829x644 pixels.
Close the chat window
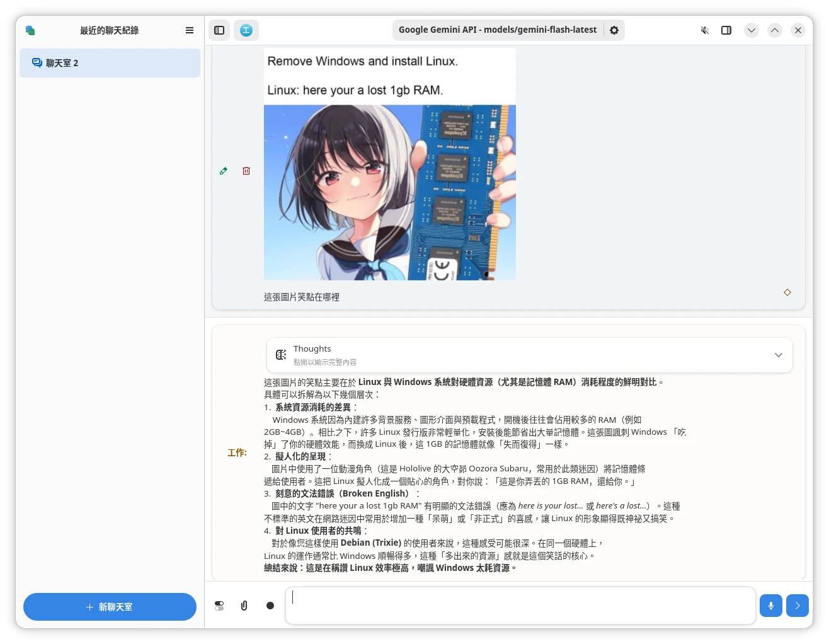pos(798,30)
